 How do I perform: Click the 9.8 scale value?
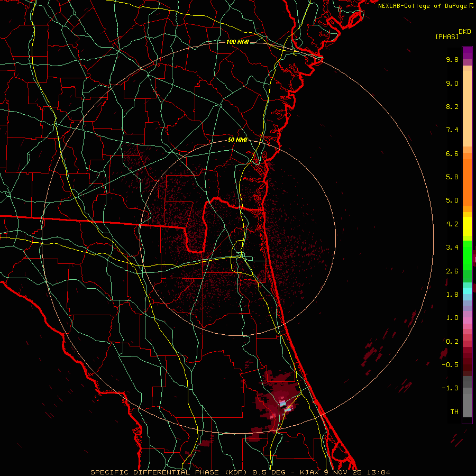coord(452,59)
